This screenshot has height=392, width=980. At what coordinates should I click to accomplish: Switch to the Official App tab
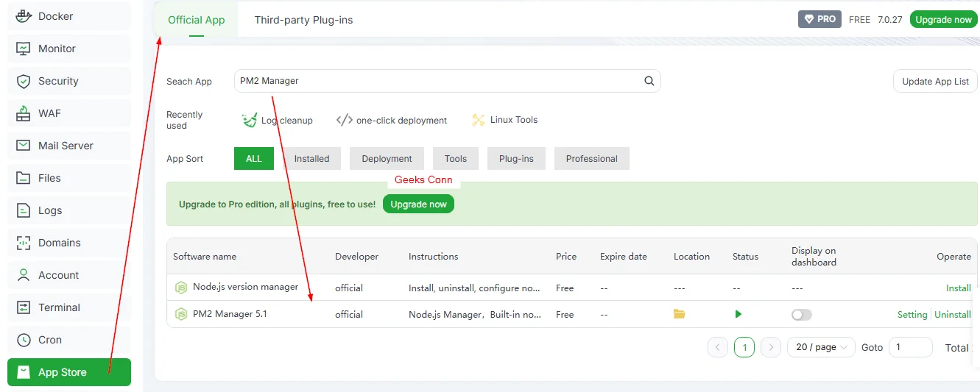(197, 20)
